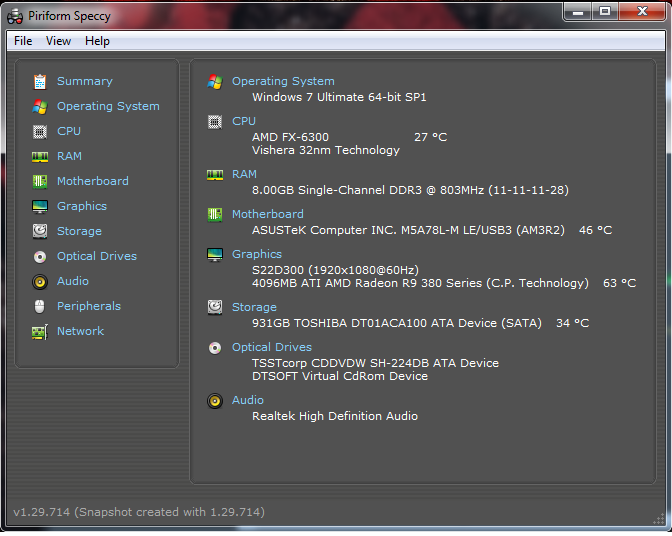Viewport: 672px width, 536px height.
Task: Open Graphics section from the sidebar
Action: (x=82, y=206)
